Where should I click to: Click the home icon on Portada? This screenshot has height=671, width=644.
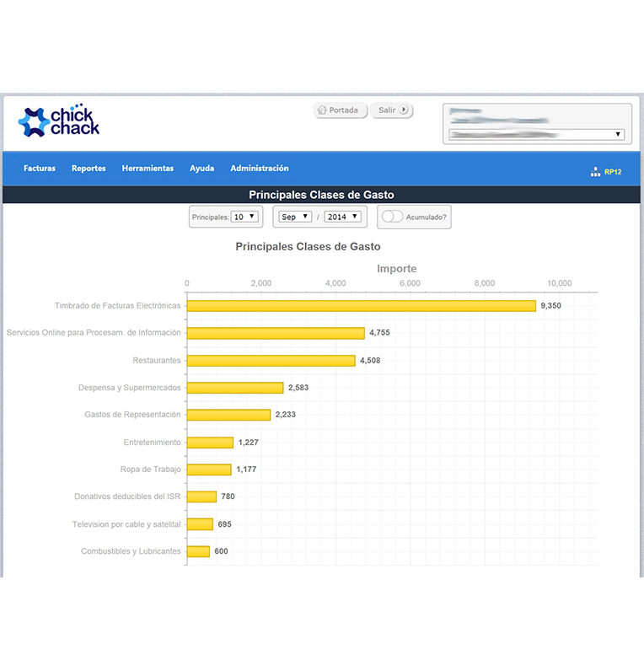[322, 110]
